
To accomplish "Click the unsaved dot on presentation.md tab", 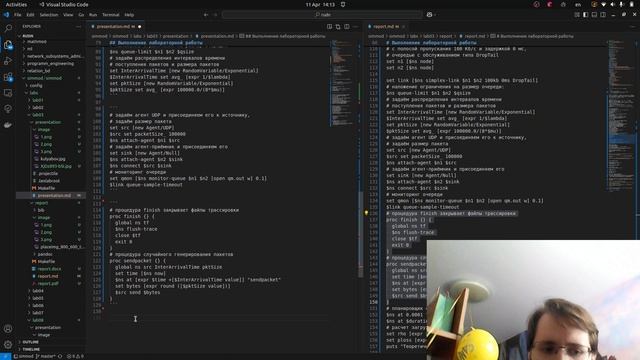I will pos(140,27).
